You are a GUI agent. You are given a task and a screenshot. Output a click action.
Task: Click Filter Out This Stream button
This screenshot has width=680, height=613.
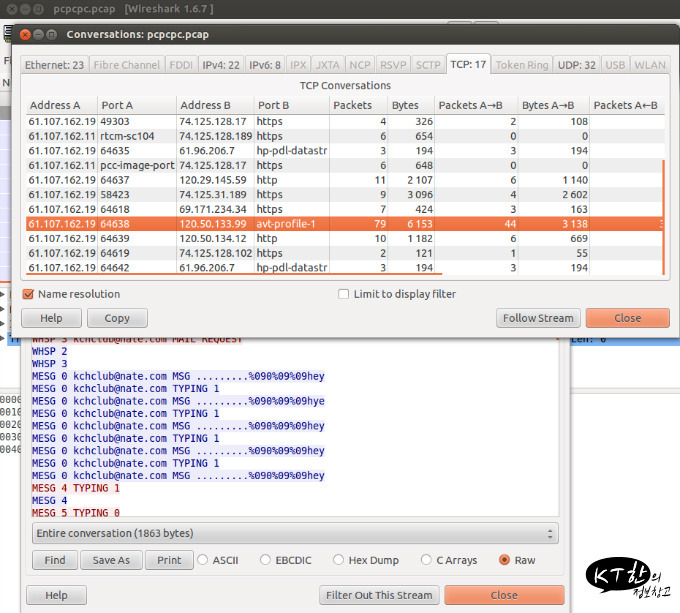pyautogui.click(x=379, y=595)
